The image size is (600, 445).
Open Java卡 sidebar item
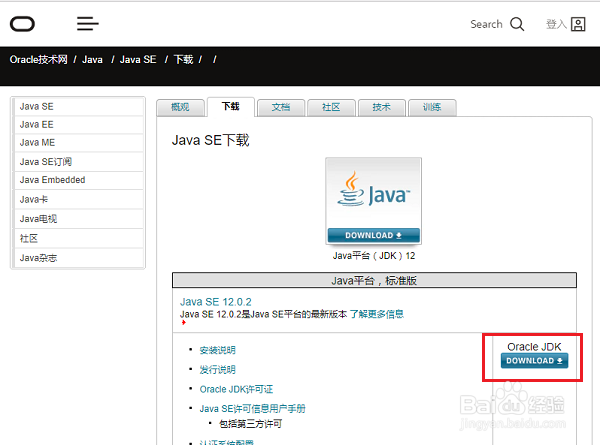coord(78,199)
